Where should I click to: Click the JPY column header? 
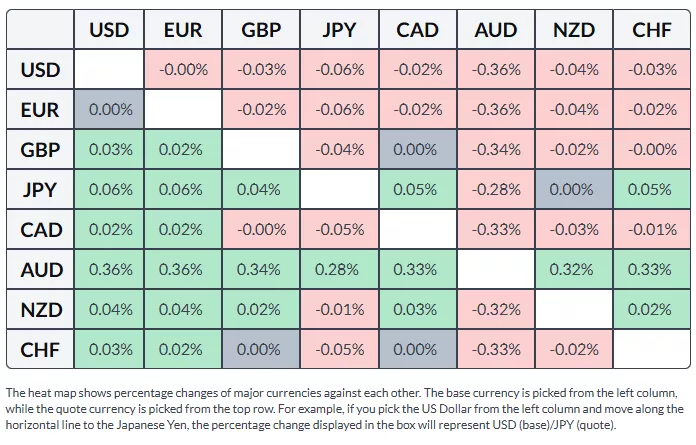pyautogui.click(x=339, y=30)
